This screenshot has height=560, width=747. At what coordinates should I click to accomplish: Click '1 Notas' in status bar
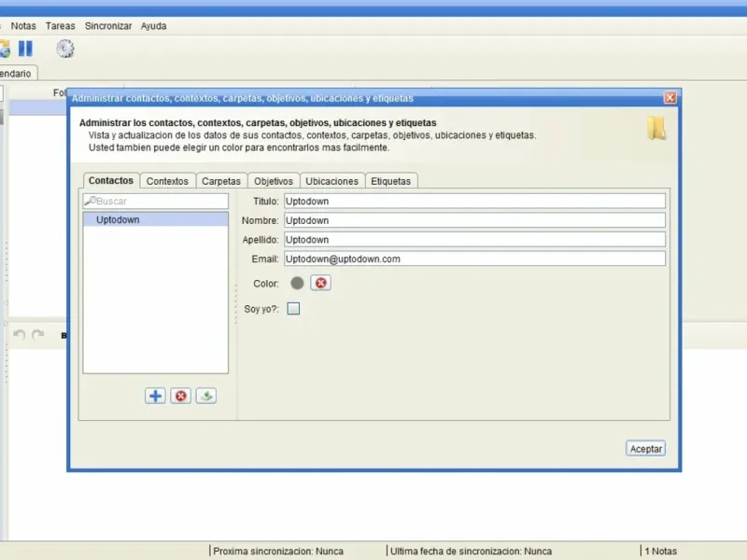click(661, 551)
